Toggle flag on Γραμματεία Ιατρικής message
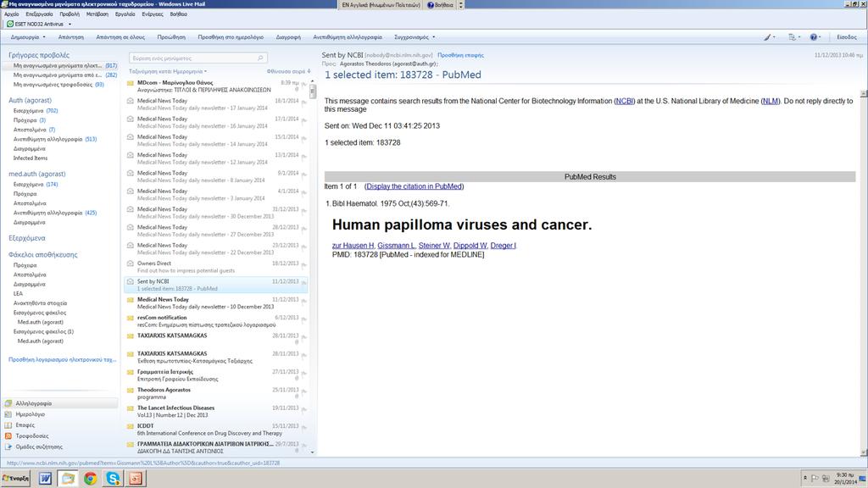This screenshot has width=868, height=488. pyautogui.click(x=304, y=374)
